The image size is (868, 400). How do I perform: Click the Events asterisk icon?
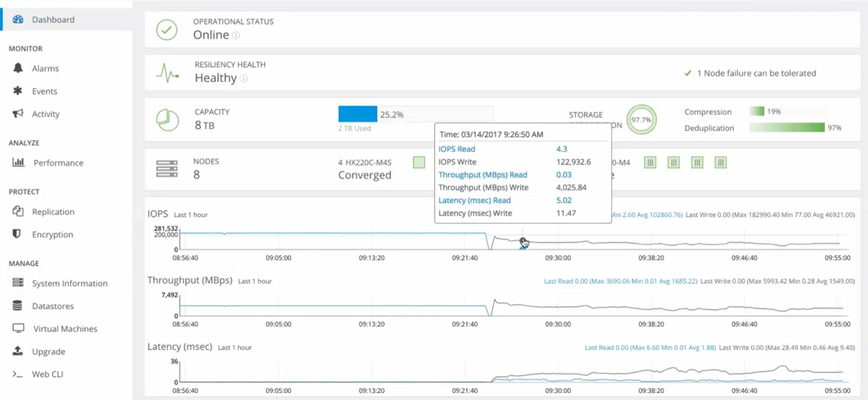(x=18, y=91)
